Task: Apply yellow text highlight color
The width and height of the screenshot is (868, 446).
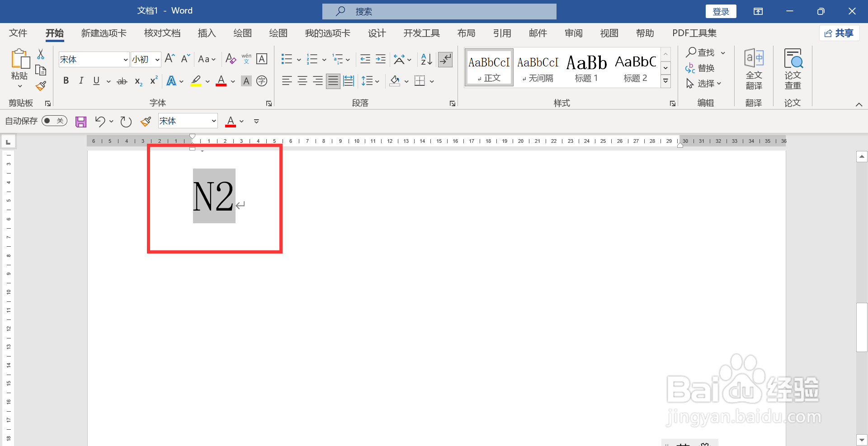Action: click(196, 81)
